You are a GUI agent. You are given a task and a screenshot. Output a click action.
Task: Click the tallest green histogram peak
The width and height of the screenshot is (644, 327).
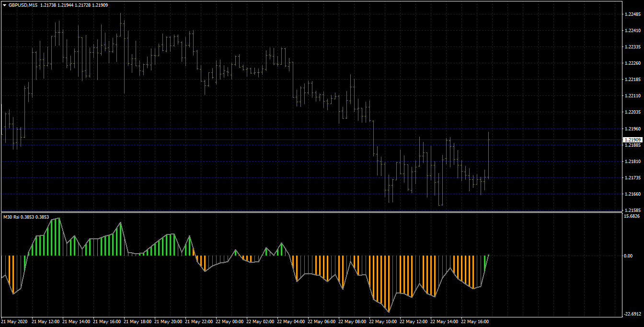pos(58,237)
